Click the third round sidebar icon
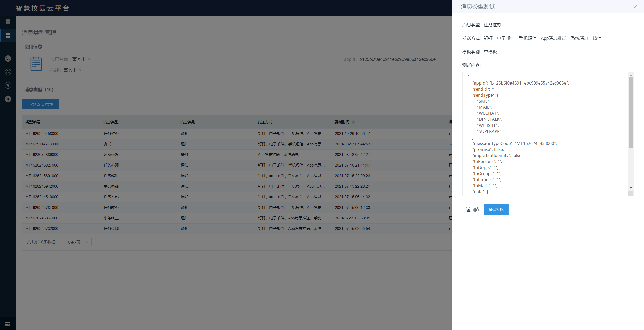The height and width of the screenshot is (330, 644). (8, 86)
